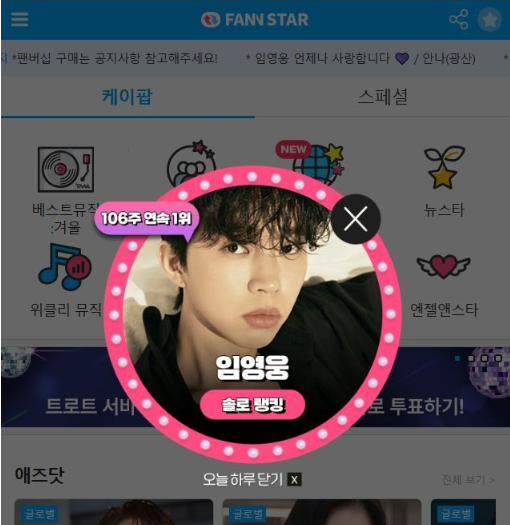Open the hamburger menu
Image resolution: width=510 pixels, height=525 pixels.
20,20
